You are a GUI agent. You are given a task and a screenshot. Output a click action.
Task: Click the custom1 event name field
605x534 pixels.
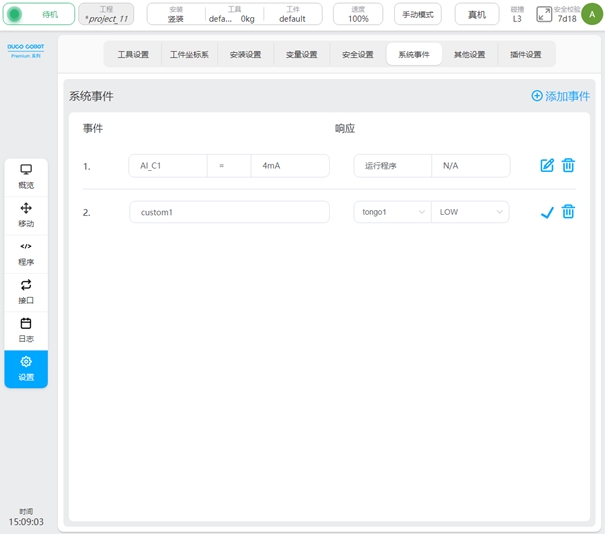point(229,212)
